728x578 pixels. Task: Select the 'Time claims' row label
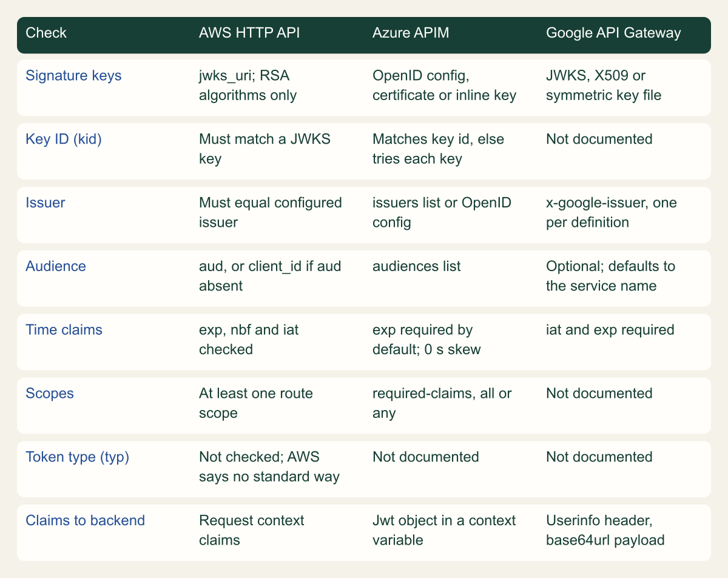[64, 330]
